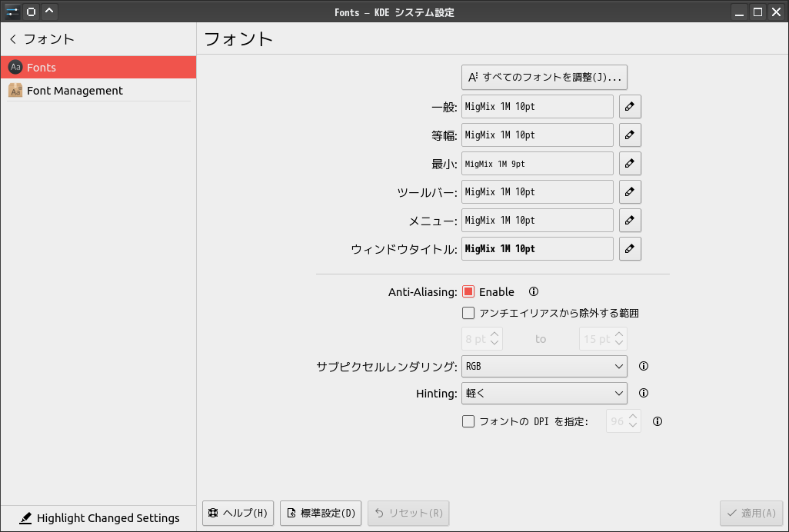
Task: Edit the 等幅 font with pencil icon
Action: (630, 135)
